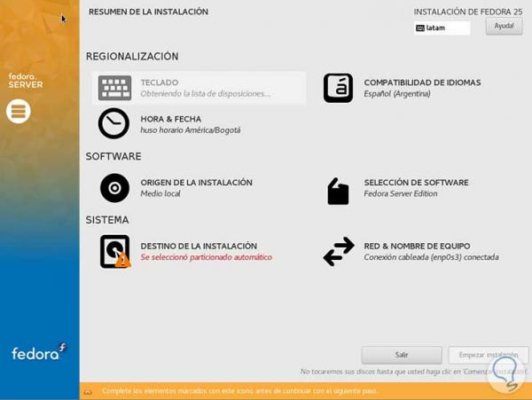Viewport: 532px width, 400px height.
Task: Select the RED & NOMBRE DE EQUIPO label
Action: 417,246
